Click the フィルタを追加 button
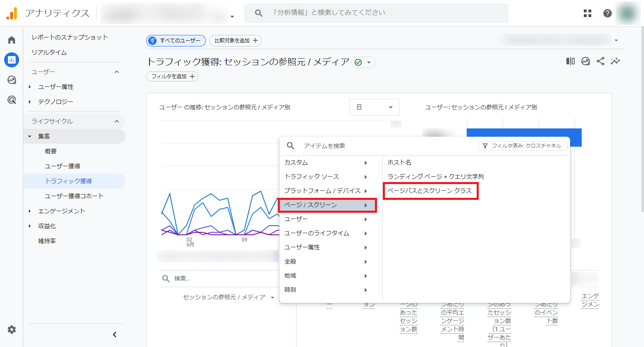Viewport: 644px width, 347px height. (172, 76)
